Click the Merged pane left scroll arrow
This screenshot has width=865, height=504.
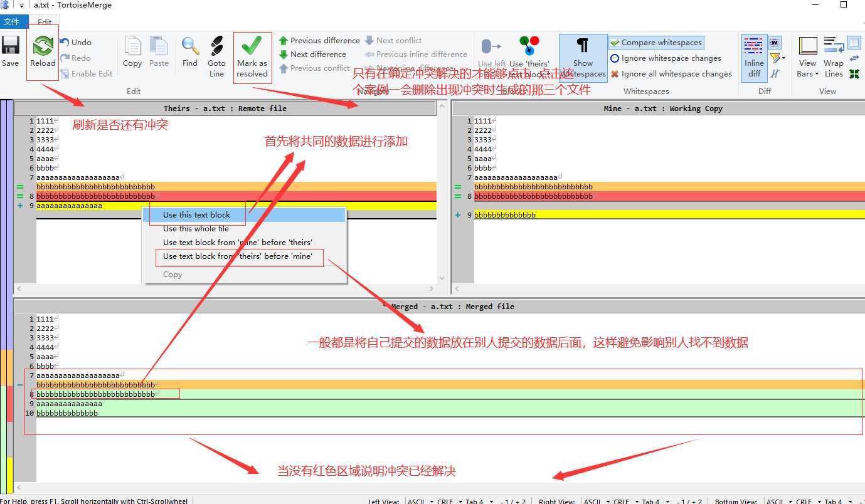19,487
